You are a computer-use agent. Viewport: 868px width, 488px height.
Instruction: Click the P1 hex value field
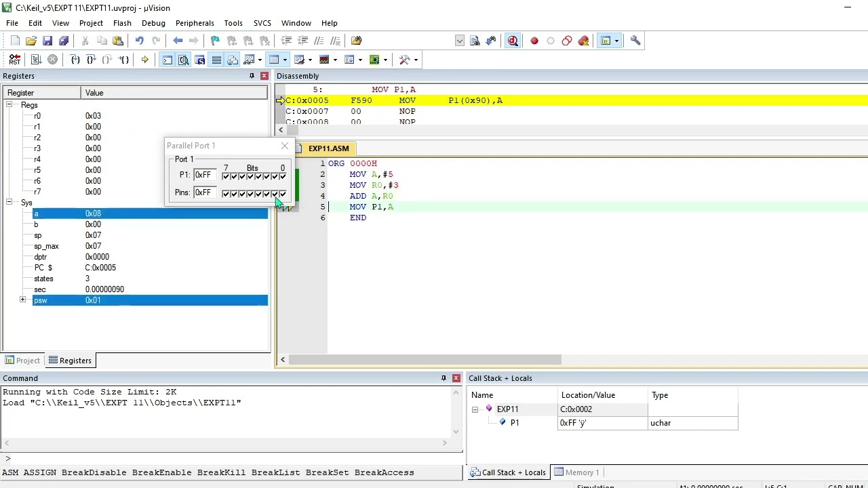coord(205,175)
